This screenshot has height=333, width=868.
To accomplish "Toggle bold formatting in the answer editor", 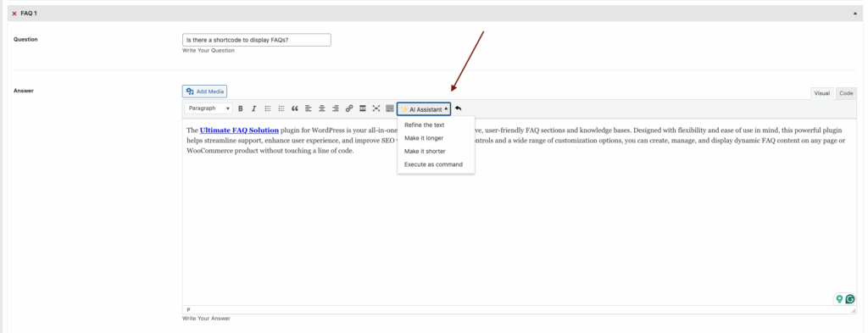I will (x=240, y=108).
